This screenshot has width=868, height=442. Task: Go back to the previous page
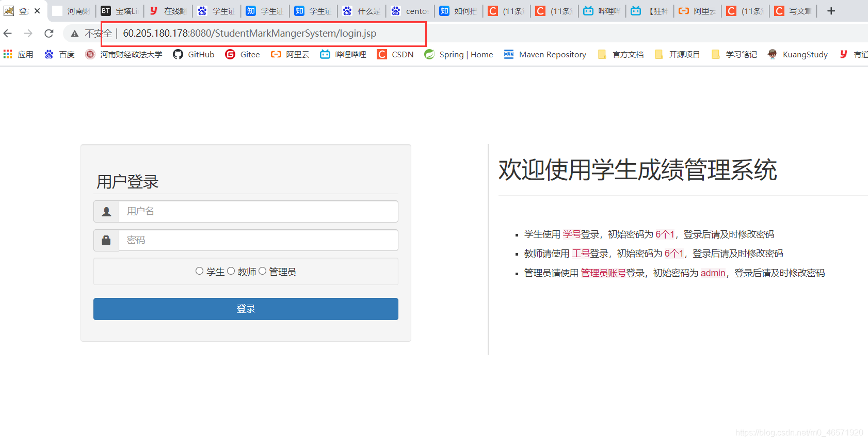(8, 34)
